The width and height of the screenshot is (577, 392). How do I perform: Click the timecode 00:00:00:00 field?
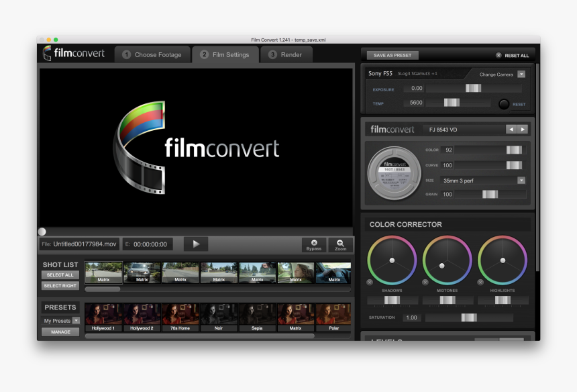pyautogui.click(x=148, y=244)
